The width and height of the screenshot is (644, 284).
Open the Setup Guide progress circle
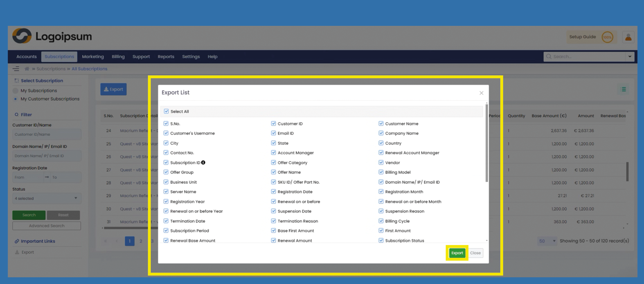607,37
